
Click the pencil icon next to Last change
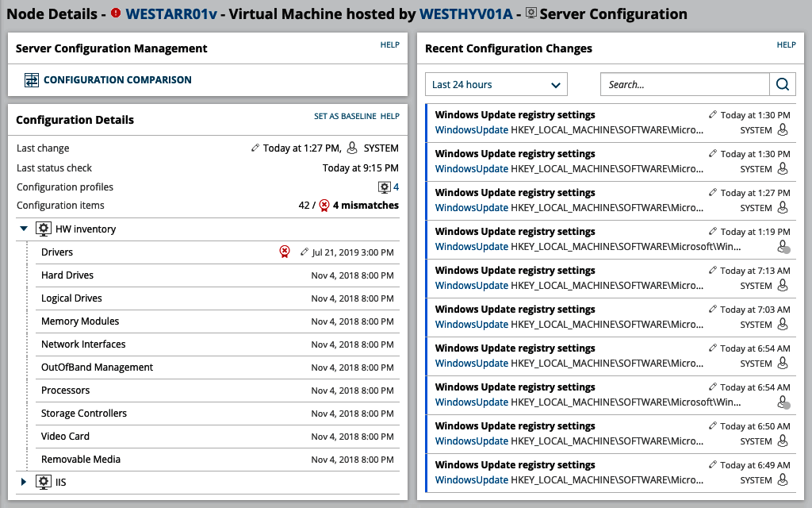tap(255, 148)
